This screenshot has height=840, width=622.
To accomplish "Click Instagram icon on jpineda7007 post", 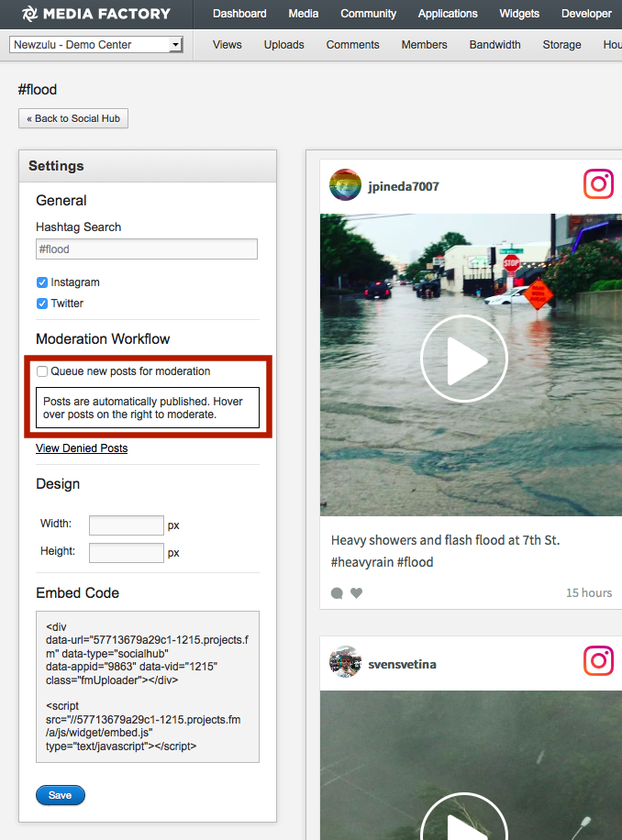I will [598, 184].
